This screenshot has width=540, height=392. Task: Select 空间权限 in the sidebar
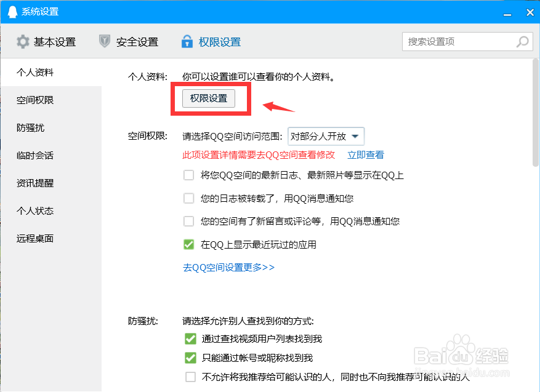tap(51, 100)
